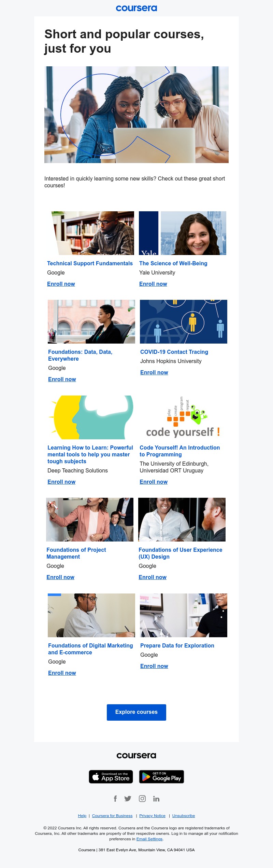Click the App Store download badge

[x=111, y=777]
